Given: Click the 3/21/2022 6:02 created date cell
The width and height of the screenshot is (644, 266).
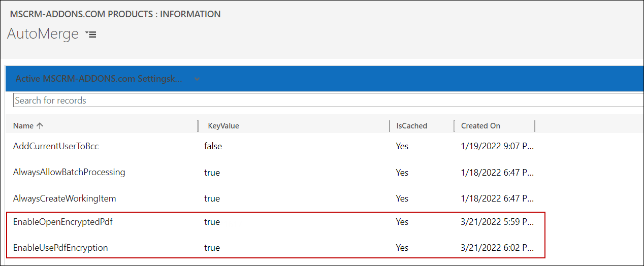Looking at the screenshot, I should [497, 248].
